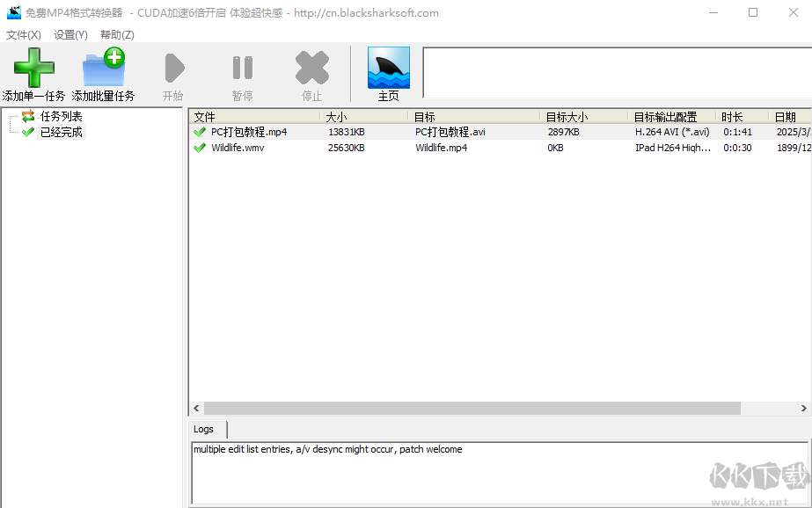
Task: Click the Pause (暂停) toolbar icon
Action: (242, 68)
